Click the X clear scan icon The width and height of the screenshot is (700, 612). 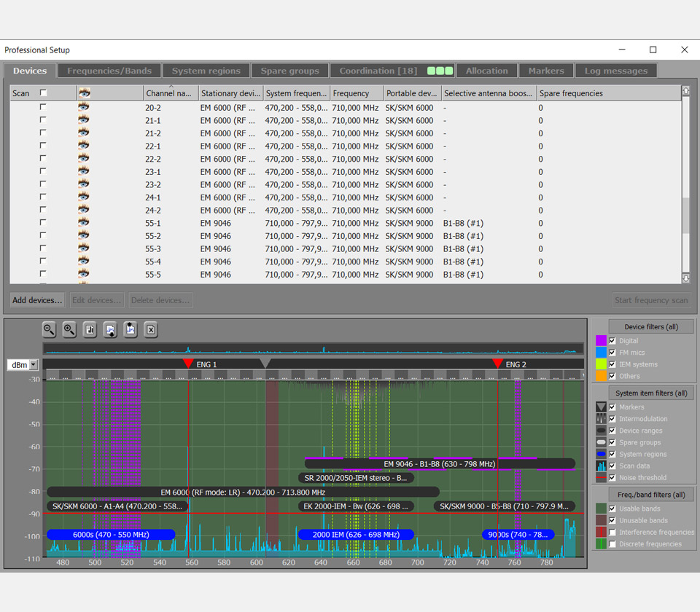[x=151, y=330]
